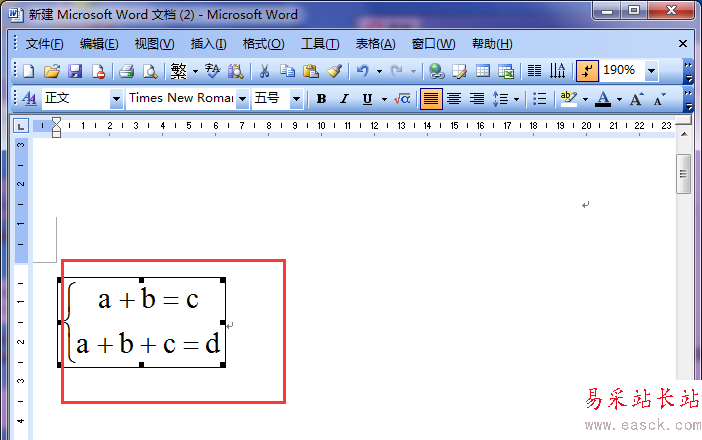Viewport: 702px width, 440px height.
Task: Paste from clipboard icon
Action: tap(311, 71)
